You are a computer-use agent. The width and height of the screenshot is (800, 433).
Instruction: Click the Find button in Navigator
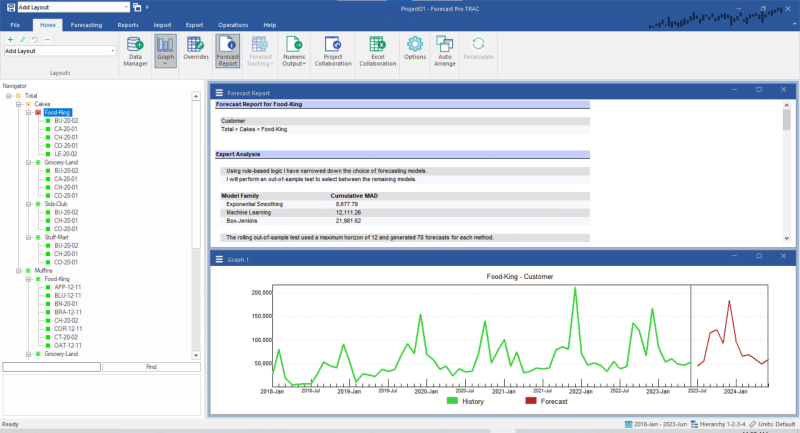pyautogui.click(x=152, y=367)
